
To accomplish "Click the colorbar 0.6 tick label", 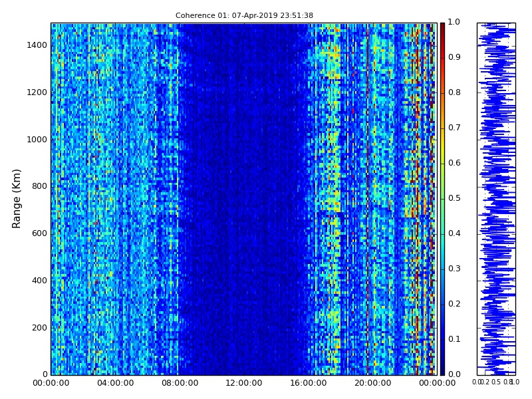I will pyautogui.click(x=454, y=163).
